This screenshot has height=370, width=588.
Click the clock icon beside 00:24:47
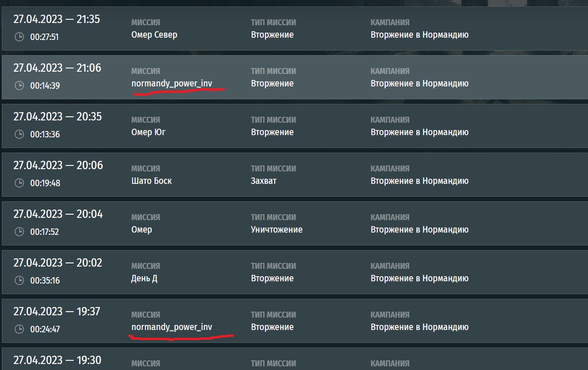coord(19,329)
